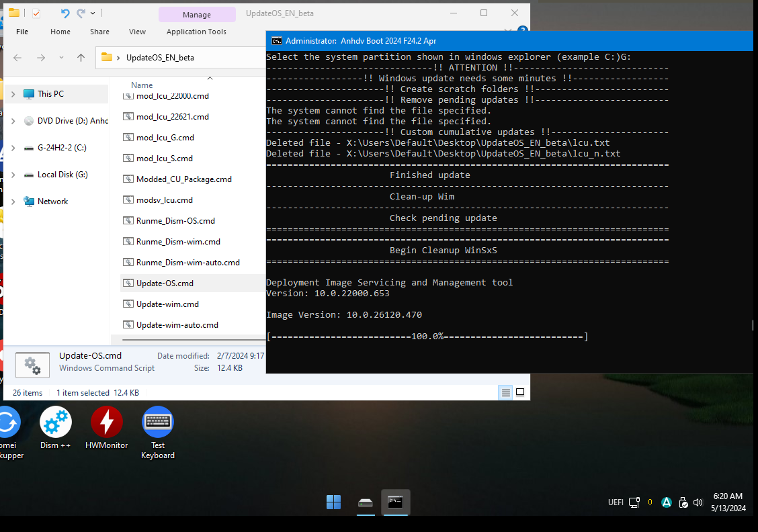Click the command prompt taskbar icon

tap(395, 502)
